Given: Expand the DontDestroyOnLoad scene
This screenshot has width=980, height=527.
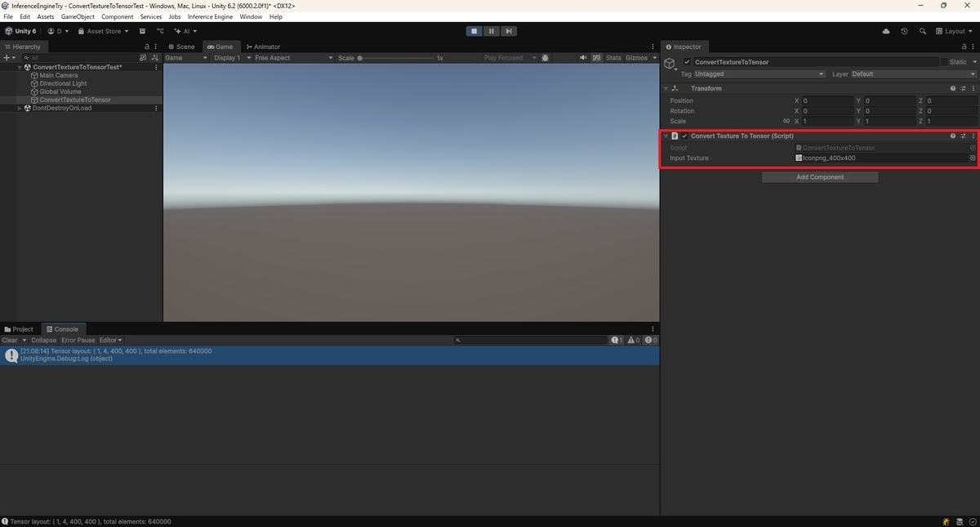Looking at the screenshot, I should pyautogui.click(x=20, y=108).
